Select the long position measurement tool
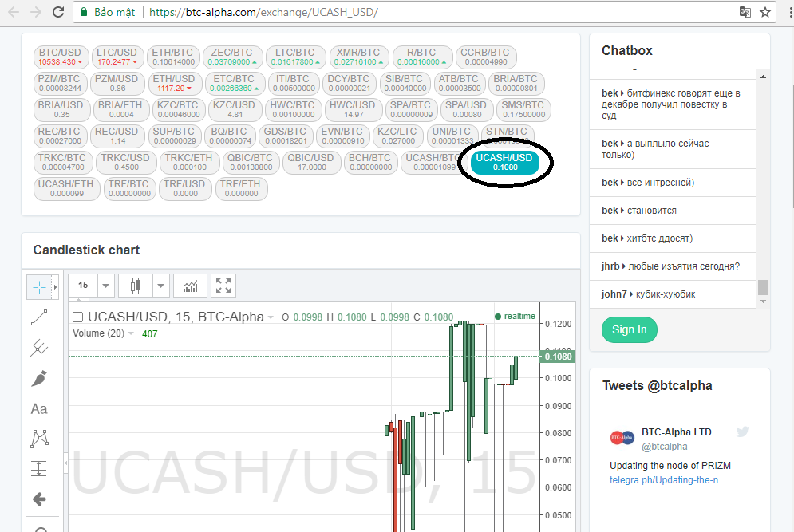The width and height of the screenshot is (794, 532). coord(39,469)
